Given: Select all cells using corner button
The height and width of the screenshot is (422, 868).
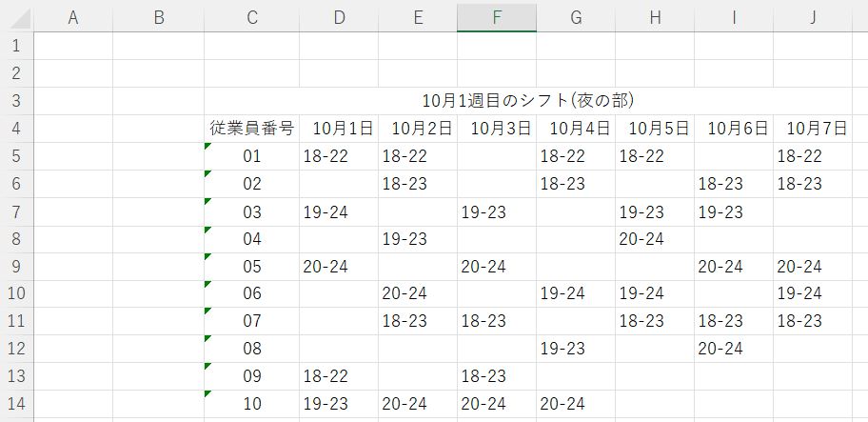Looking at the screenshot, I should (17, 16).
